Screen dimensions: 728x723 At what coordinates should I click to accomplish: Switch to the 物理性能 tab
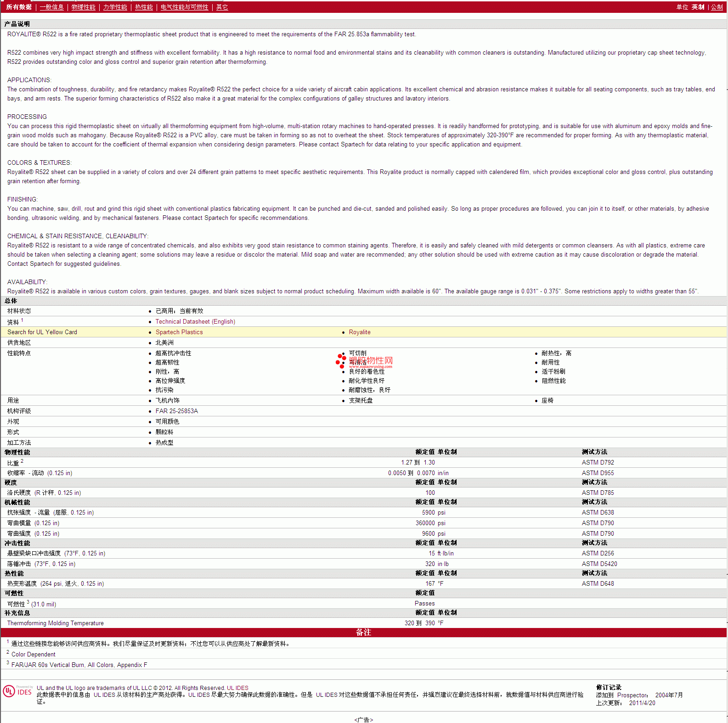point(83,7)
